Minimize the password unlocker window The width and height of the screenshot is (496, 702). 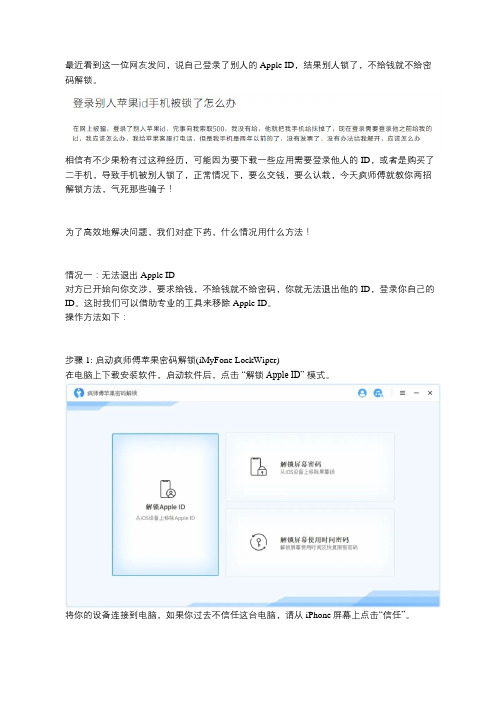coord(416,393)
